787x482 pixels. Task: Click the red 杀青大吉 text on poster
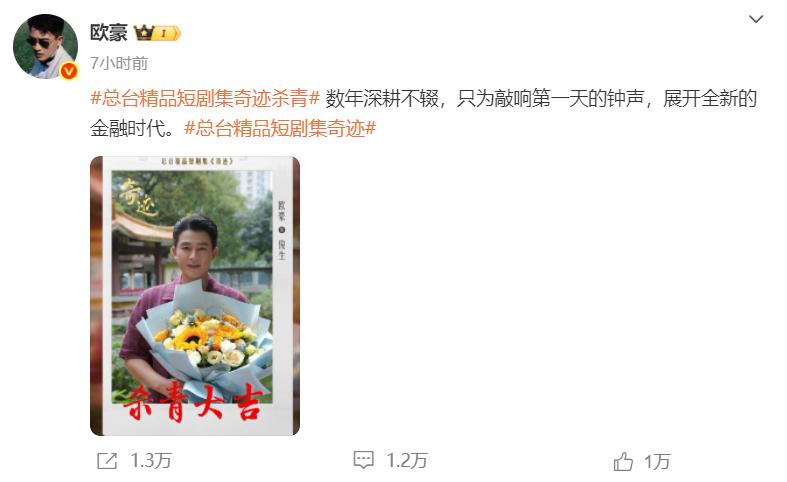193,402
